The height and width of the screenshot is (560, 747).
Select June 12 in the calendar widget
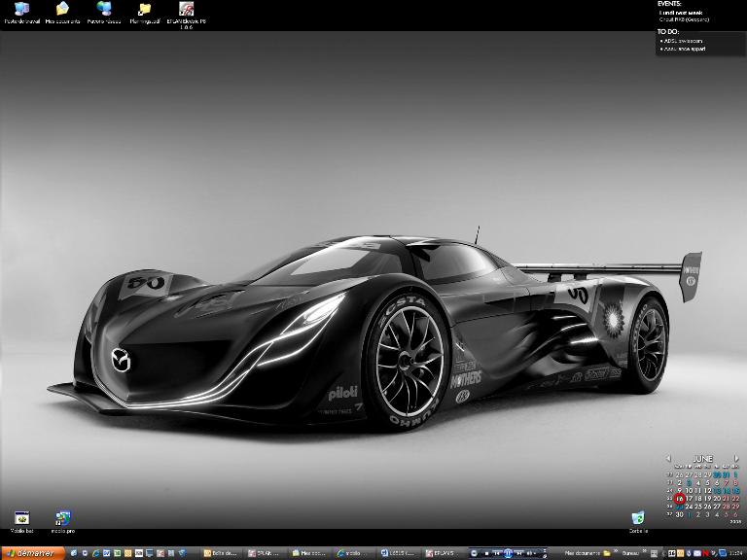click(x=708, y=490)
